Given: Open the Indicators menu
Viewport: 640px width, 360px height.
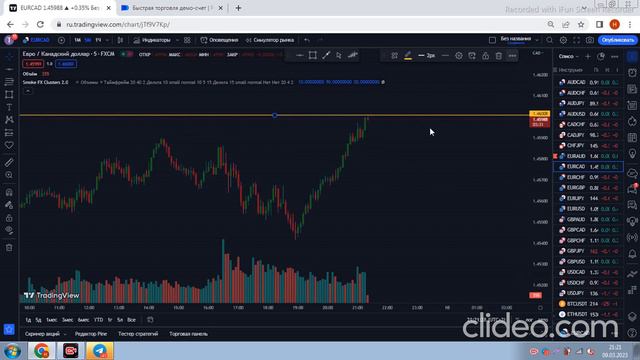Looking at the screenshot, I should pos(152,40).
